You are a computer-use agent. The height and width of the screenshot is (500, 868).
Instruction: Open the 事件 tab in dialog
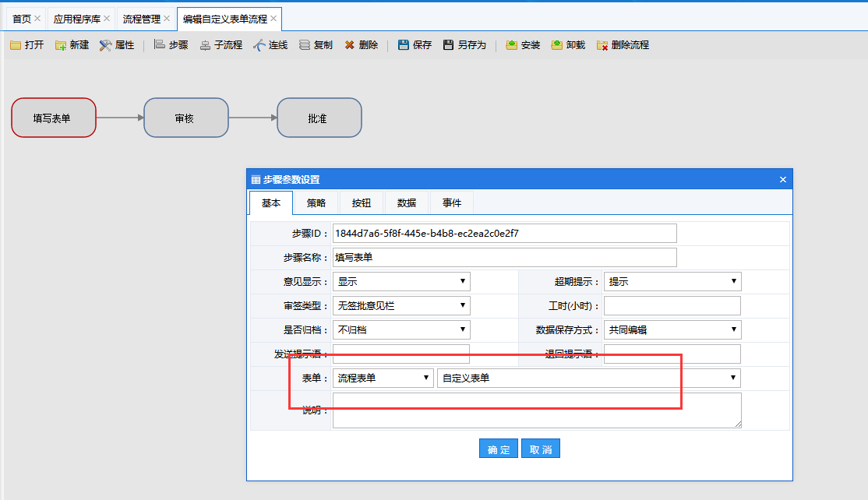tap(452, 203)
